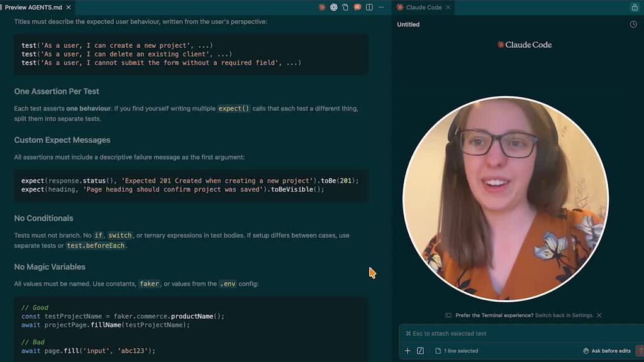The width and height of the screenshot is (644, 362).
Task: Click the Untitled session title
Action: (x=408, y=24)
